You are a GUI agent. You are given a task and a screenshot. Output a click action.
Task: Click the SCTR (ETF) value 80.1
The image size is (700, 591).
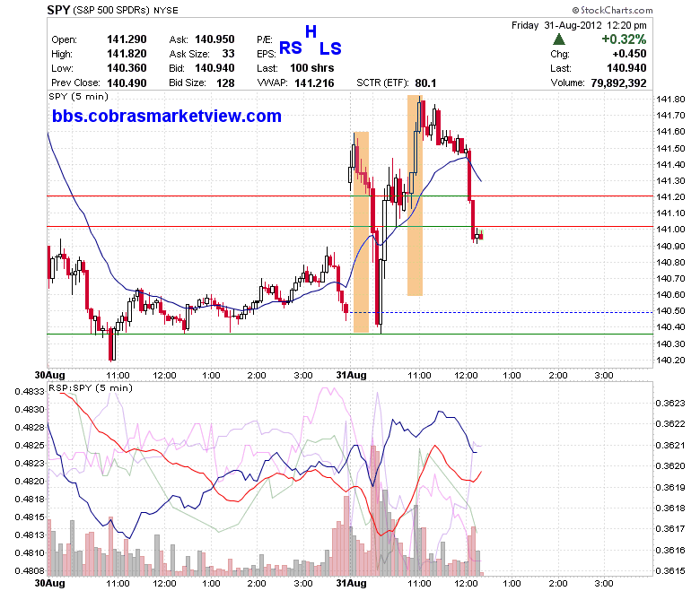coord(425,83)
